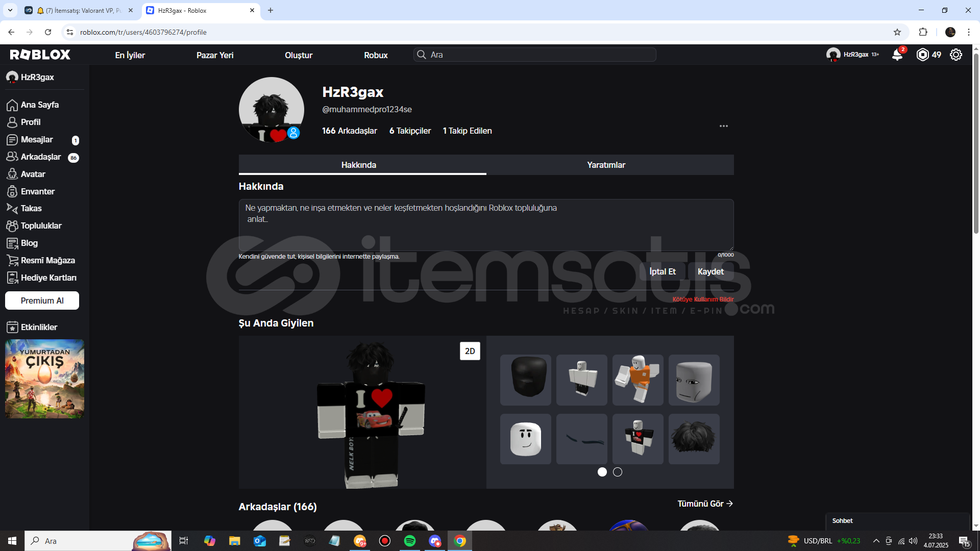The width and height of the screenshot is (980, 551).
Task: Click the Roblox Ara search field
Action: click(534, 55)
